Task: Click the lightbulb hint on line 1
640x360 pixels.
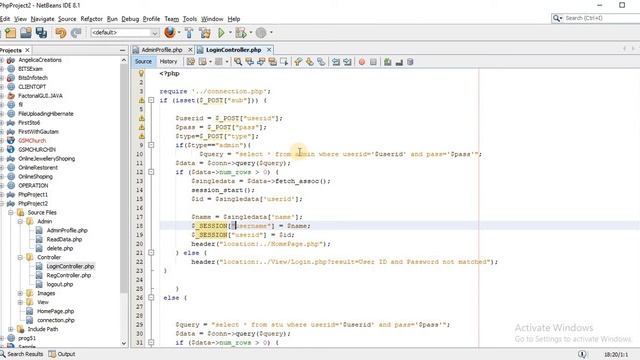Action: (x=141, y=73)
